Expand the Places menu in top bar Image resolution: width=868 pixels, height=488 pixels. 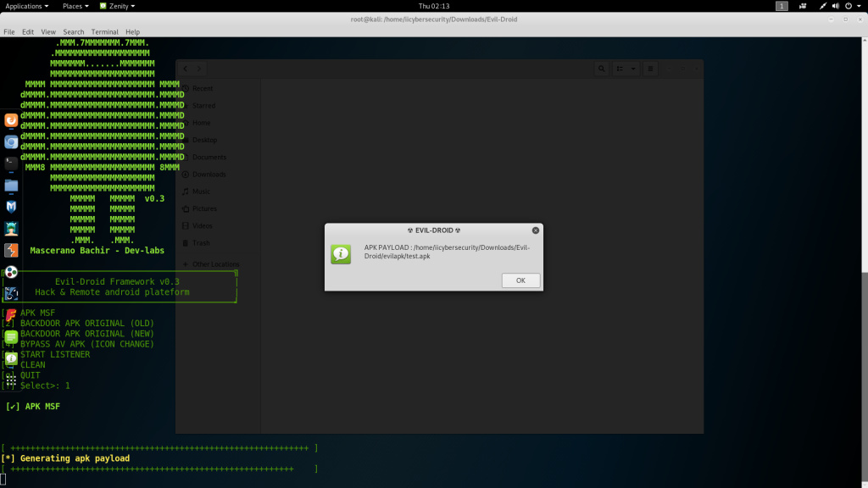pos(75,6)
